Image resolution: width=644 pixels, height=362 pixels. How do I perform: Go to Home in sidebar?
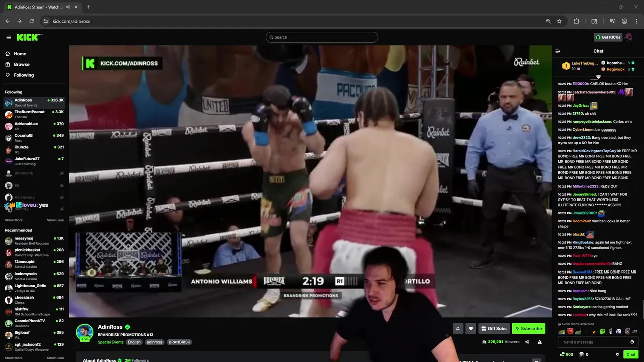pyautogui.click(x=20, y=54)
